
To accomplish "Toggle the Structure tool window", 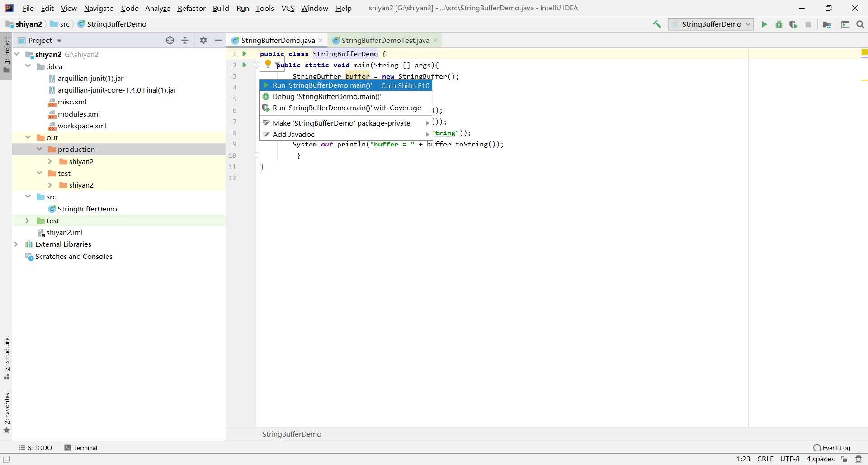I will pyautogui.click(x=7, y=357).
